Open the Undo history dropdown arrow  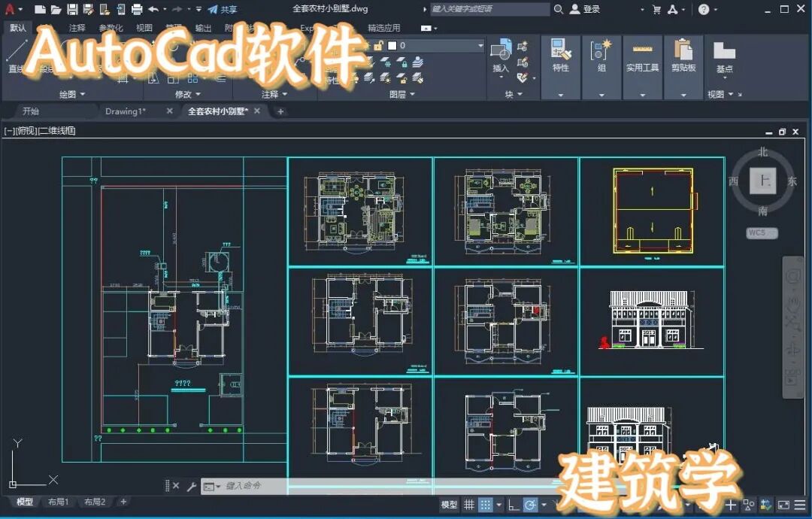click(x=165, y=9)
